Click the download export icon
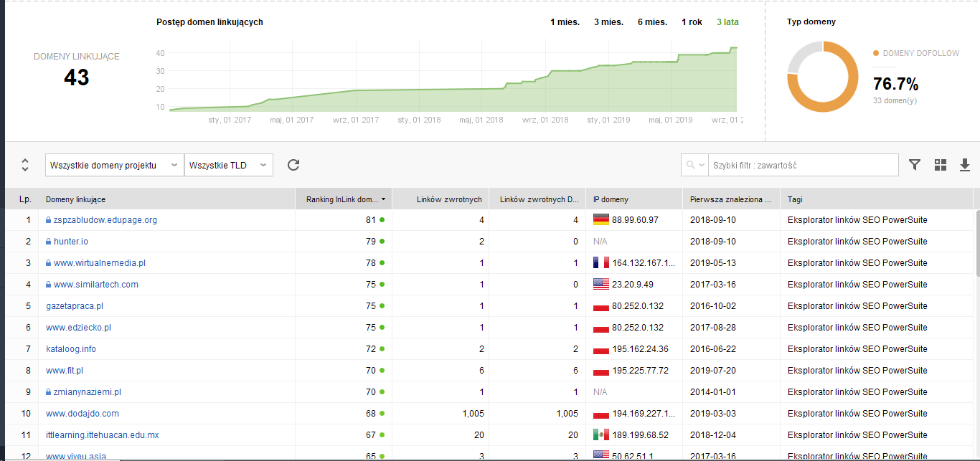Screen dimensions: 980x461 [x=965, y=165]
